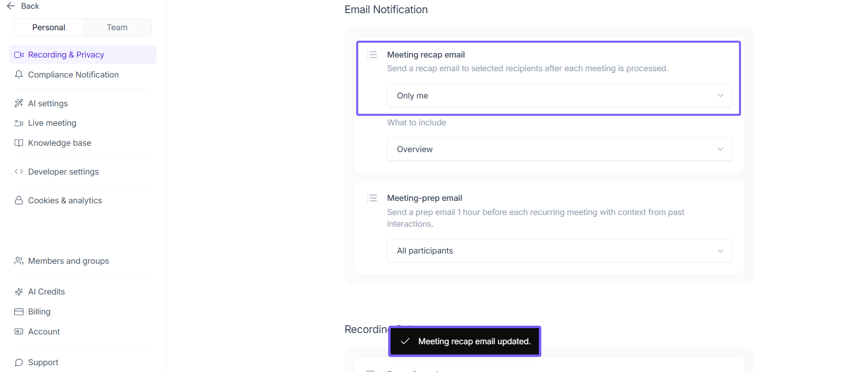Click the Knowledge base book icon
The width and height of the screenshot is (868, 372).
(19, 143)
